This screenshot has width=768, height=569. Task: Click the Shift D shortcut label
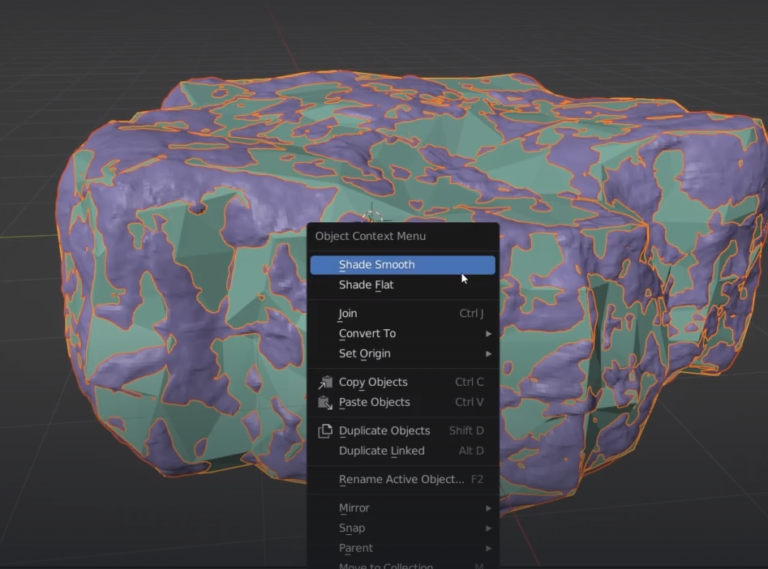click(466, 431)
